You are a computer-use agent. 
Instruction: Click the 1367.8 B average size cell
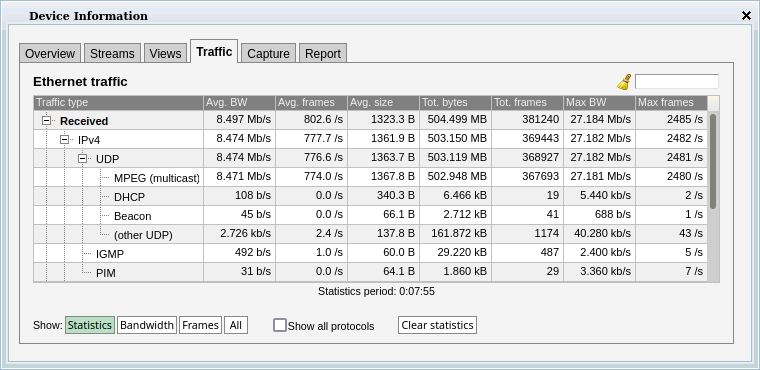pyautogui.click(x=383, y=176)
